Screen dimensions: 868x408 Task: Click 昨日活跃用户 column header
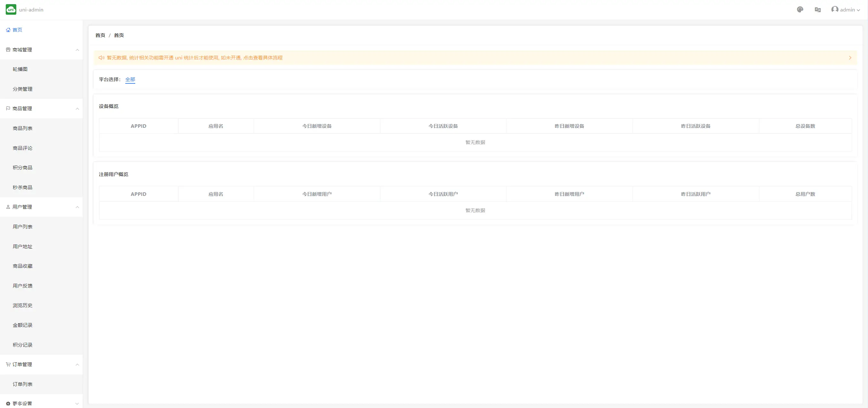(696, 194)
